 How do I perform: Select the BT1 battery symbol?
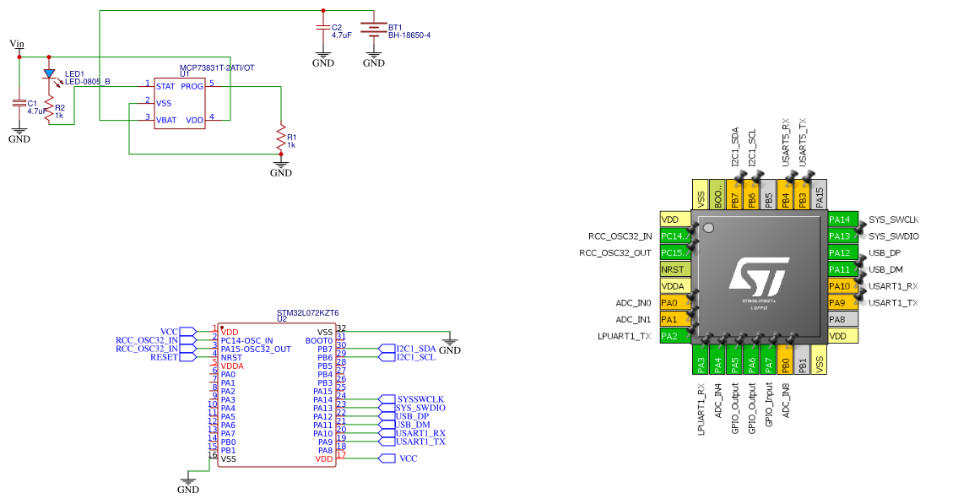[373, 29]
